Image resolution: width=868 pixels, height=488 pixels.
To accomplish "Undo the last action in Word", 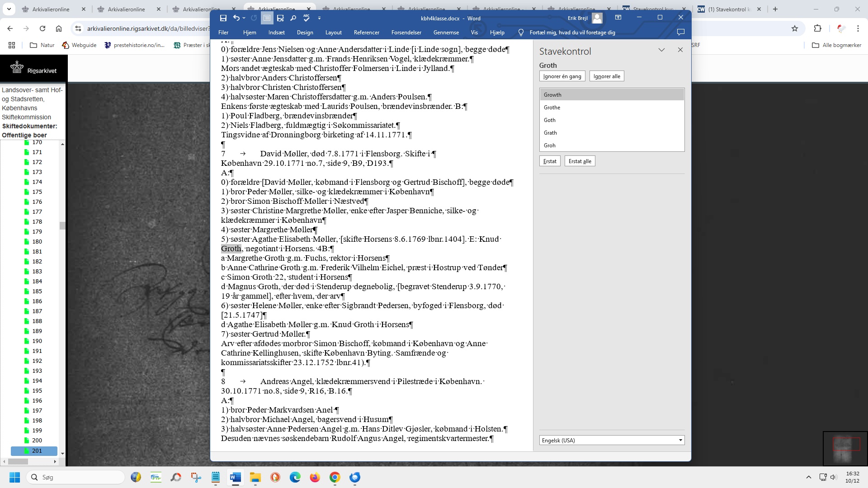I will pyautogui.click(x=236, y=18).
